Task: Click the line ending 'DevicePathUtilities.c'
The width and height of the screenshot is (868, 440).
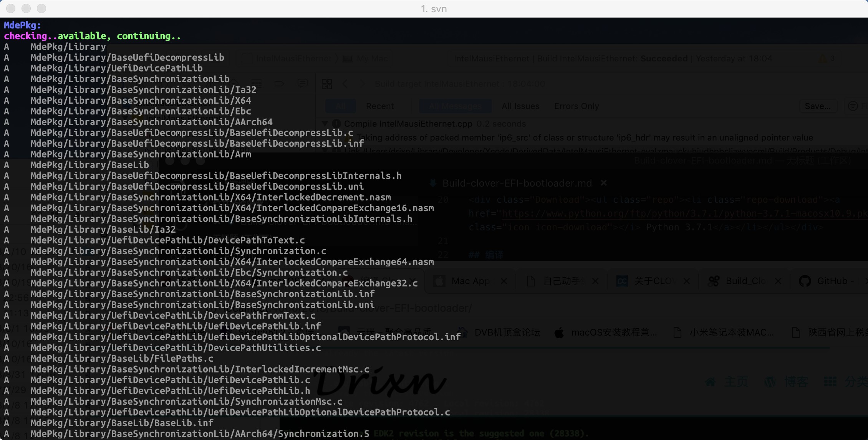Action: coord(176,348)
